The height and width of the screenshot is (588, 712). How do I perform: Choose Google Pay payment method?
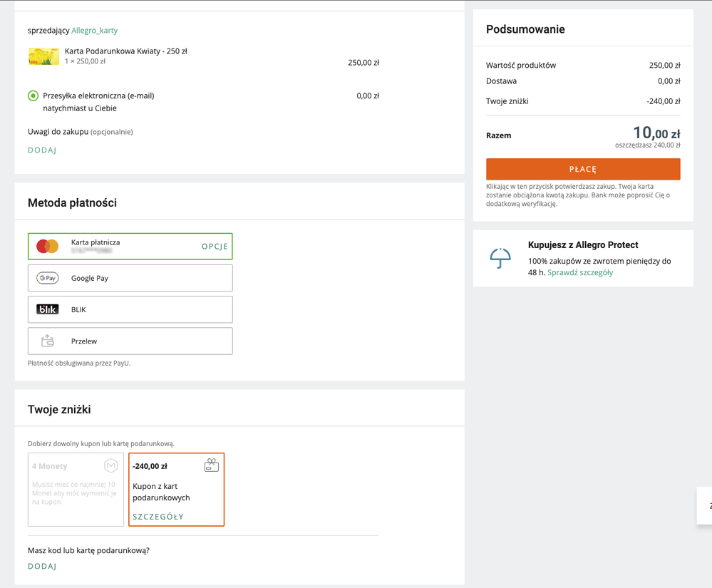pos(130,278)
